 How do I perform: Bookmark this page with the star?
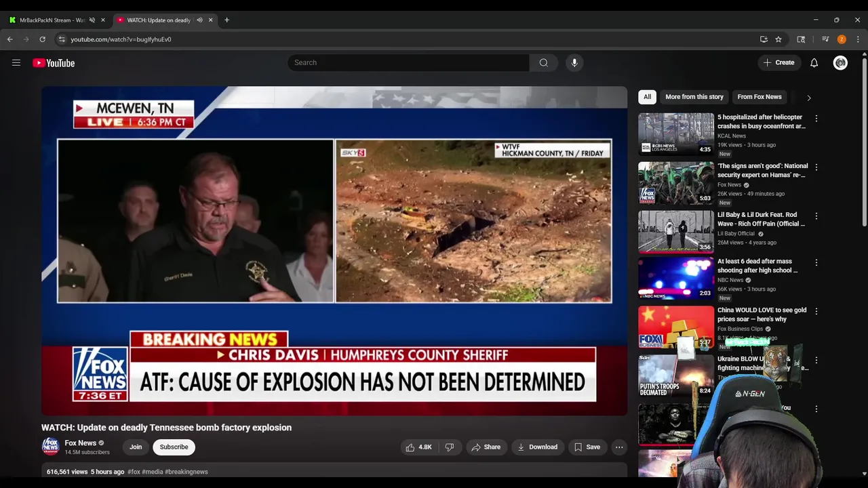pos(778,39)
